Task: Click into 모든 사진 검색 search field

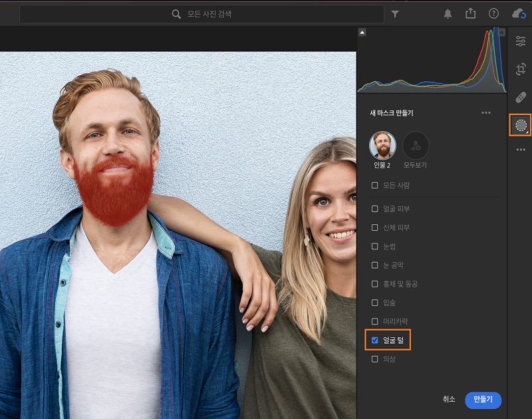Action: point(201,14)
